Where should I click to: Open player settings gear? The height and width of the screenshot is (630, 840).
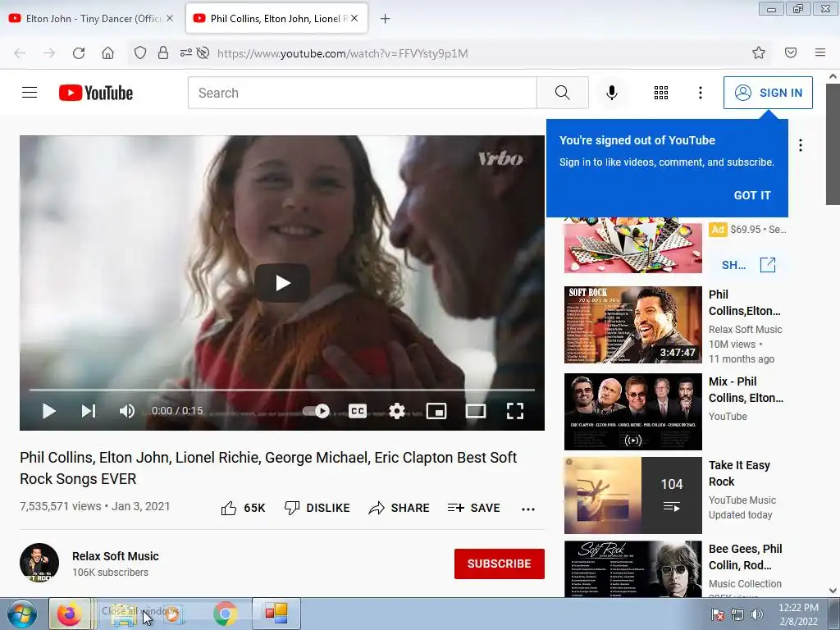[x=397, y=411]
